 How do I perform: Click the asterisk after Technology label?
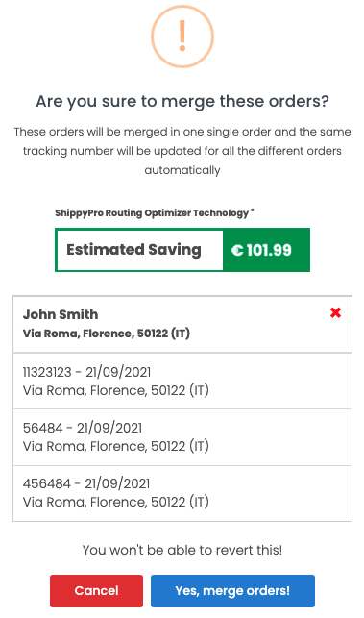click(253, 210)
